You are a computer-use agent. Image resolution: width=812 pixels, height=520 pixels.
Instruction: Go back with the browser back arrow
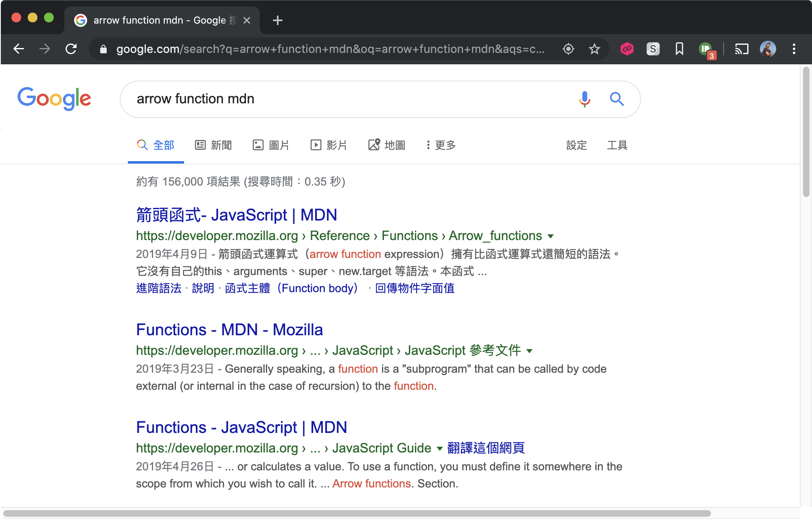tap(19, 49)
